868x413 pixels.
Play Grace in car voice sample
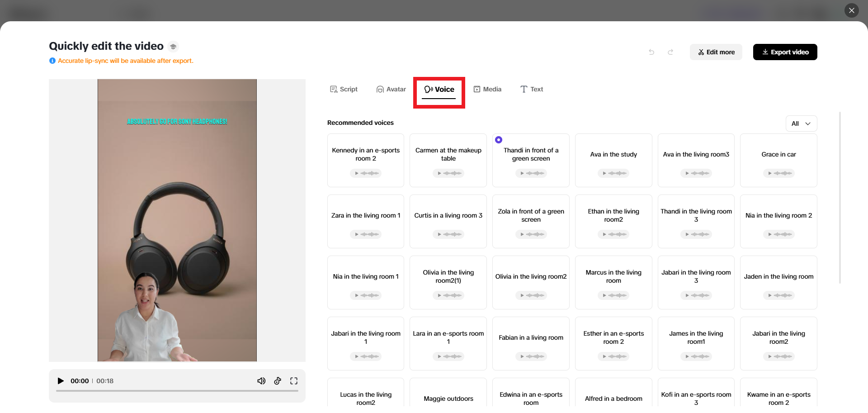[779, 173]
